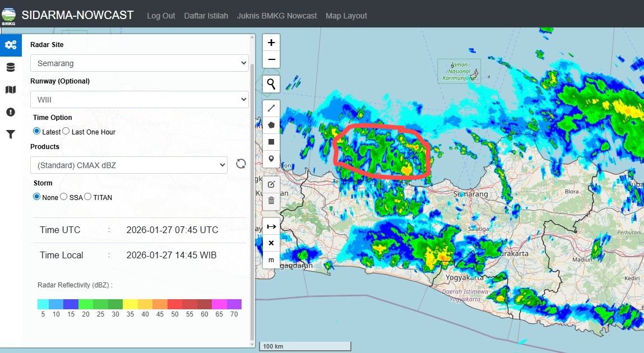
Task: Choose the polygon drawing tool
Action: pyautogui.click(x=271, y=124)
